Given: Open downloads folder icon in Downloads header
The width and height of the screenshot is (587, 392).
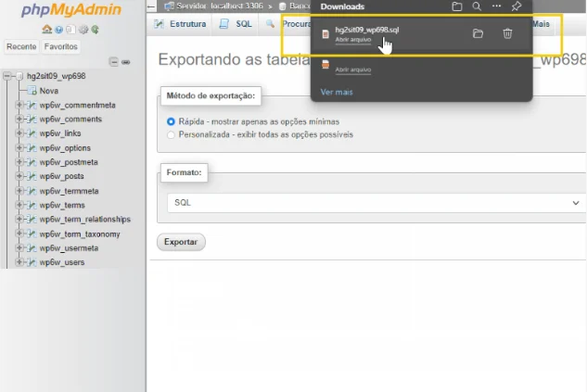Looking at the screenshot, I should (457, 6).
